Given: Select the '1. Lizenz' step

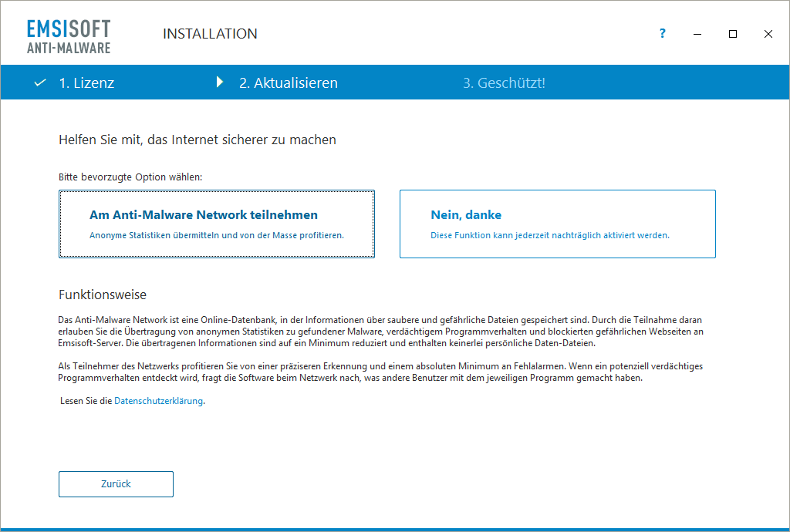Looking at the screenshot, I should [x=86, y=82].
